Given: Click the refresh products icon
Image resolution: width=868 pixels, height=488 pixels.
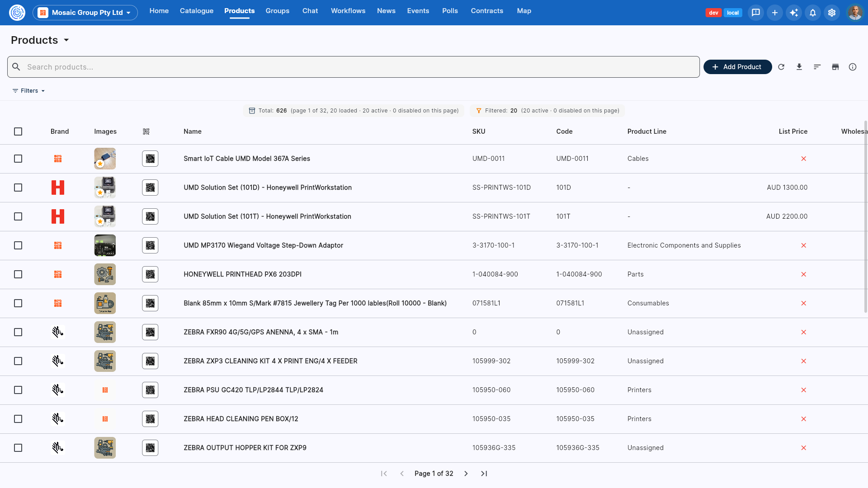Looking at the screenshot, I should pos(781,67).
